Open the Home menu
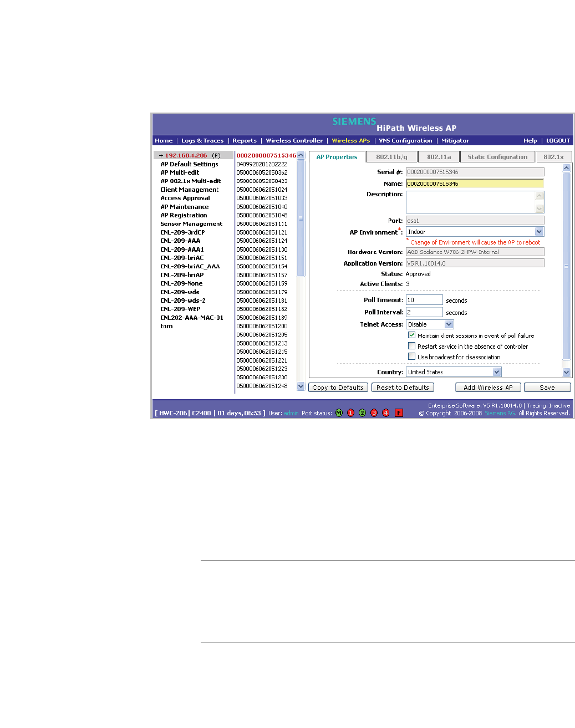Image resolution: width=575 pixels, height=728 pixels. 164,141
